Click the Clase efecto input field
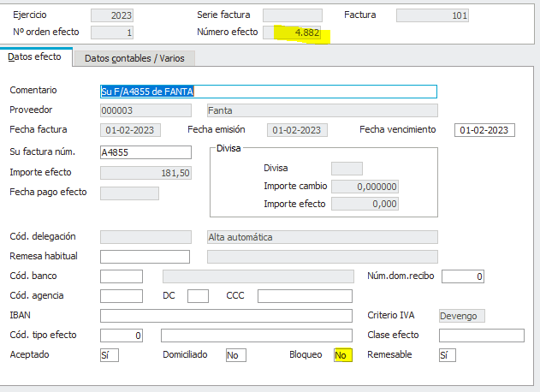540x392 pixels. pyautogui.click(x=482, y=336)
